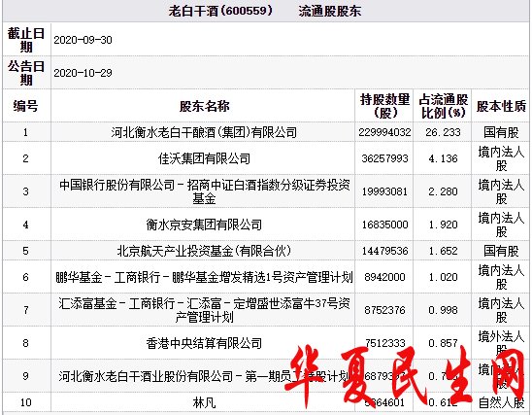Click row number '3' cell

[x=26, y=191]
